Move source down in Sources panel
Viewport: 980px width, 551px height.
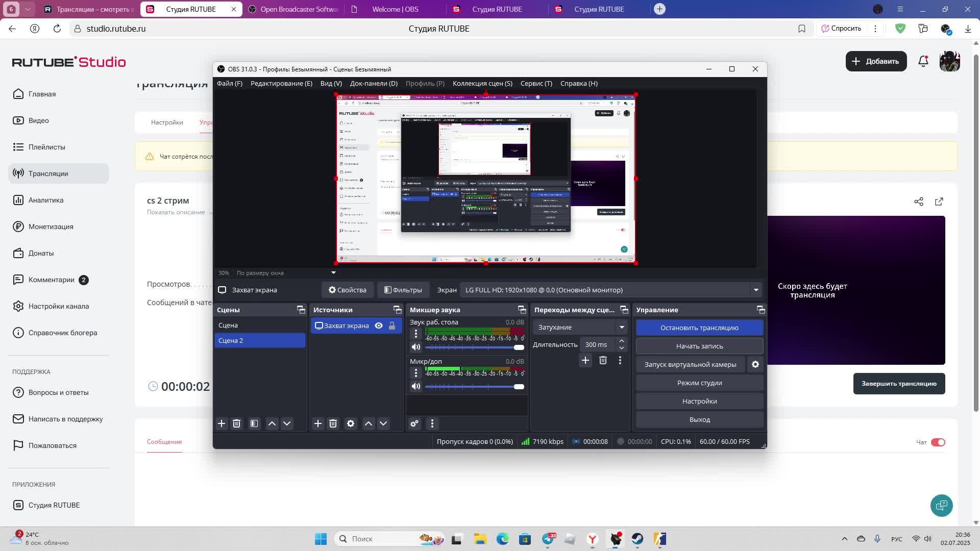[383, 423]
